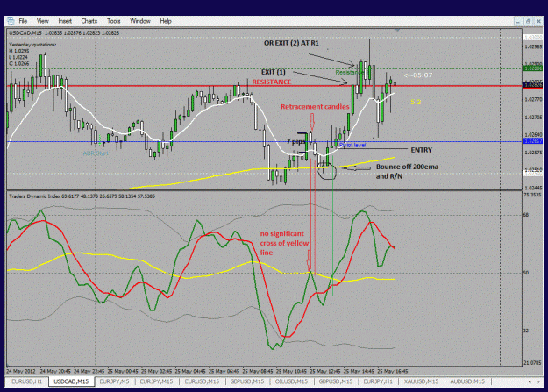This screenshot has width=548, height=392.
Task: Open the EURJPY,H1 chart tab
Action: pyautogui.click(x=378, y=381)
